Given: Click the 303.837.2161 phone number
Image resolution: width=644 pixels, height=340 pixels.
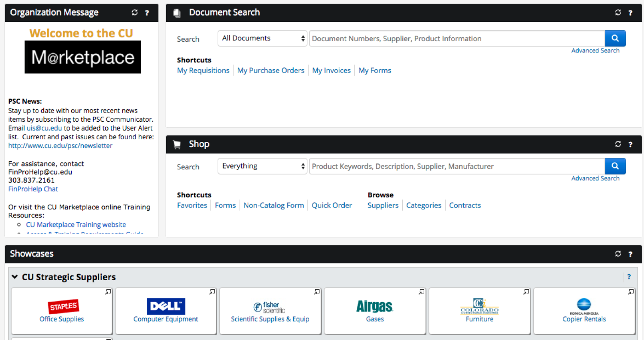Looking at the screenshot, I should tap(31, 181).
